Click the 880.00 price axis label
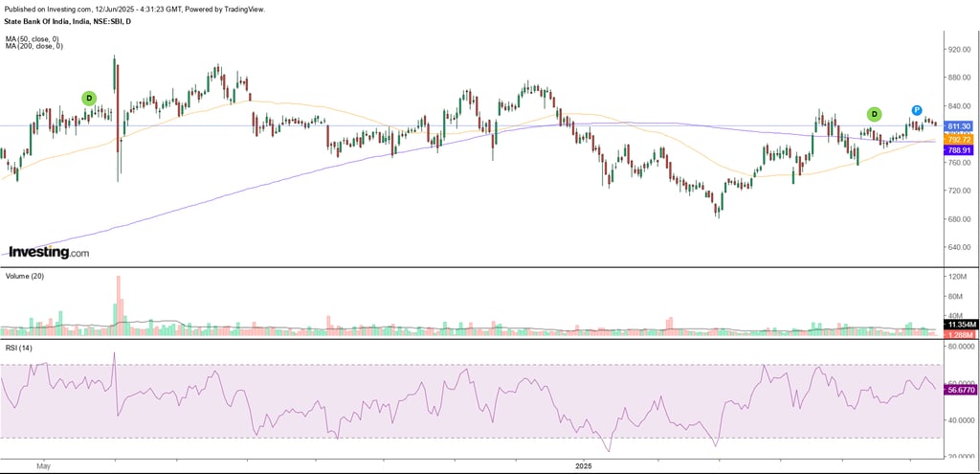The height and width of the screenshot is (474, 980). (x=957, y=78)
